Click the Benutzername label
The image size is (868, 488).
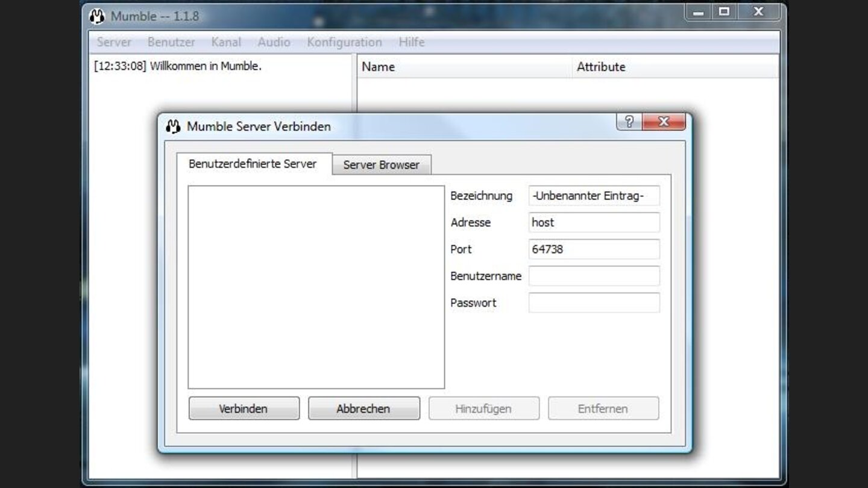pyautogui.click(x=486, y=276)
